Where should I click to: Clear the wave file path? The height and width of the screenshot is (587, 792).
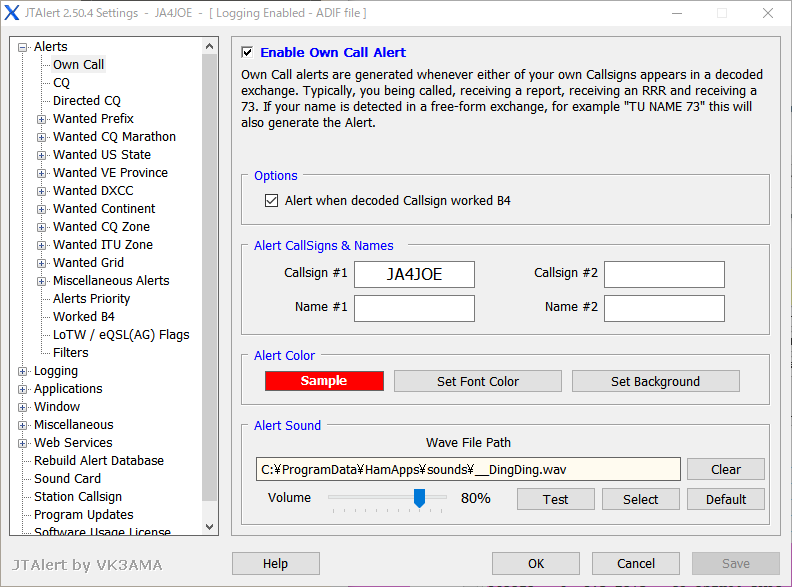[x=726, y=469]
